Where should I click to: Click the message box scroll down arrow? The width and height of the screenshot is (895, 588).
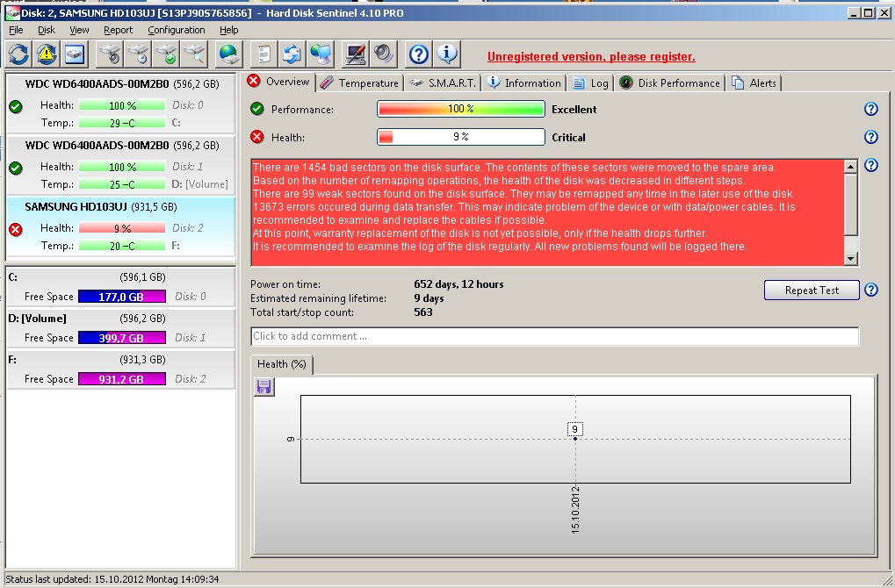(850, 258)
